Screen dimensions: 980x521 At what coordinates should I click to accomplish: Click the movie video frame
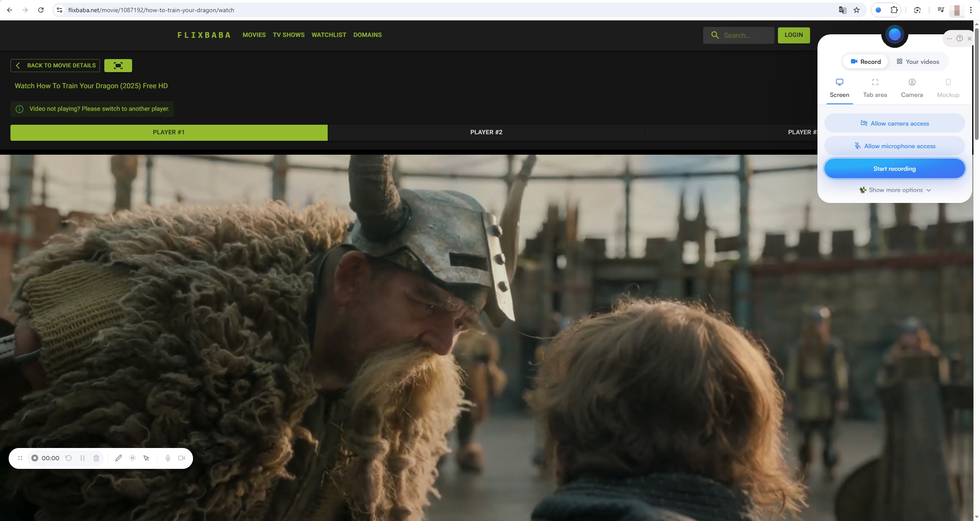point(487,338)
